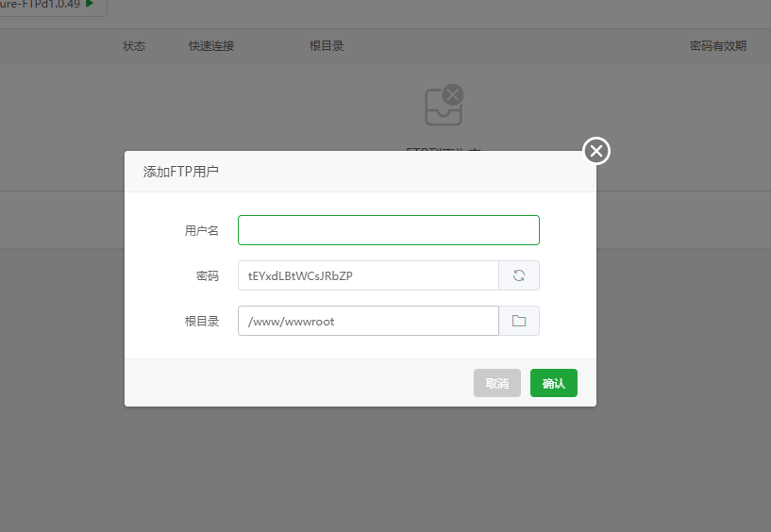Cancel with the 取消 button
Screen dimensions: 771x532
497,383
